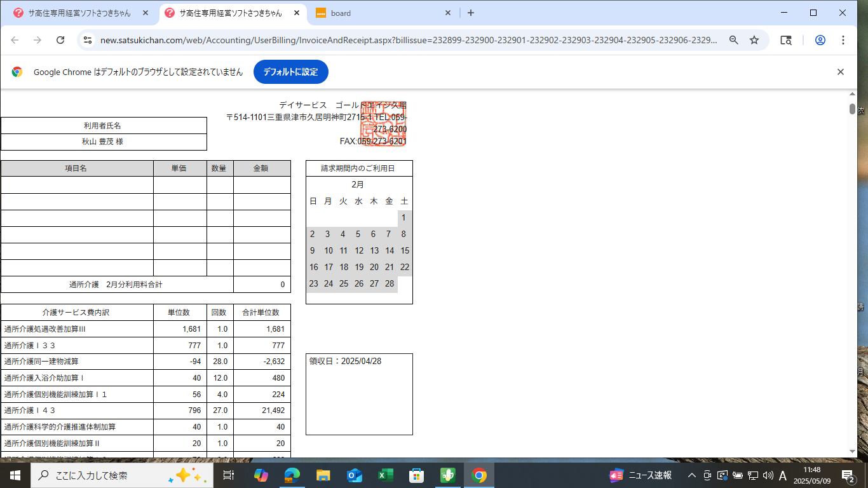Open Chrome's three-dot menu
Viewport: 868px width, 488px height.
843,40
